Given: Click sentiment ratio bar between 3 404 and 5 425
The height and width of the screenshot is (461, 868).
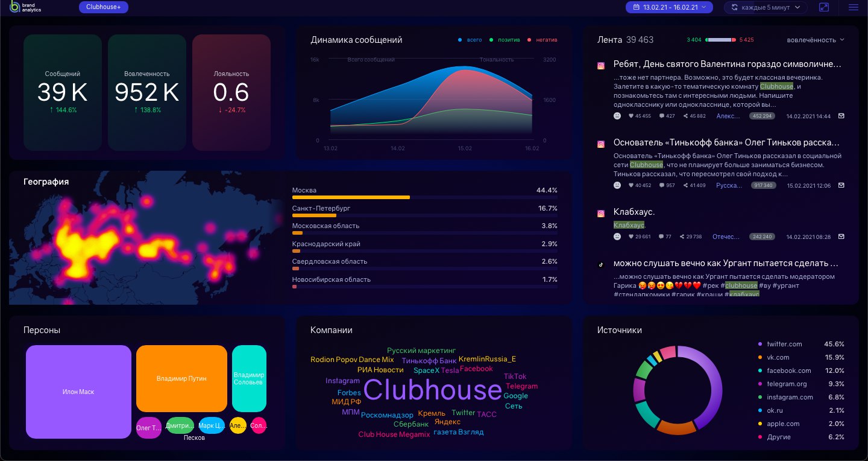Looking at the screenshot, I should (x=720, y=40).
